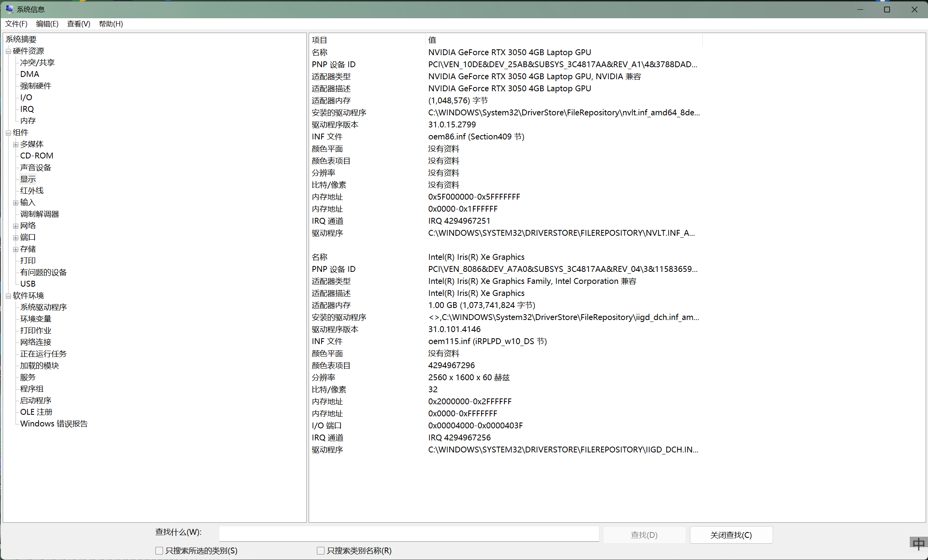Screen dimensions: 928x560
Task: Click the 中 input method indicator
Action: 918,544
